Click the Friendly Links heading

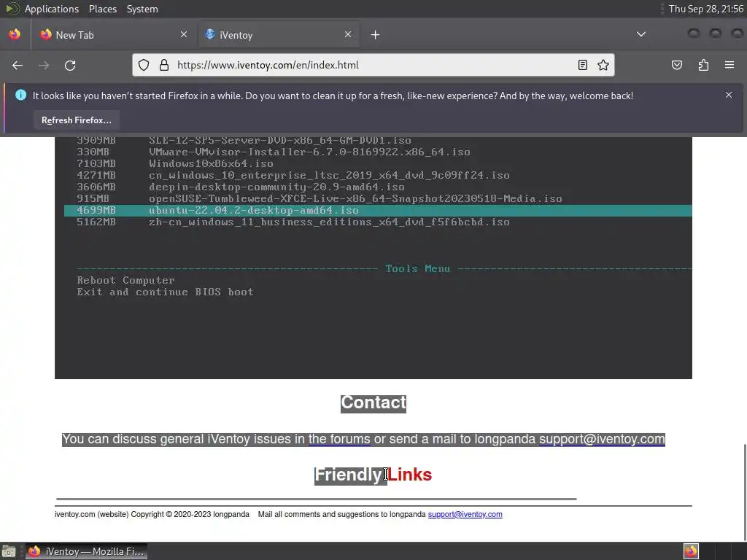(373, 475)
